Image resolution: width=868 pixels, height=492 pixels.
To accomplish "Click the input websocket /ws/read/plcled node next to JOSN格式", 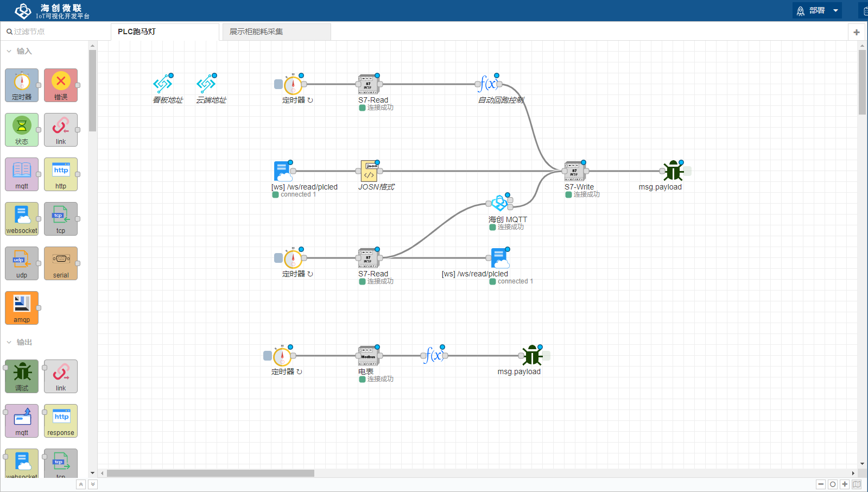I will (x=282, y=171).
